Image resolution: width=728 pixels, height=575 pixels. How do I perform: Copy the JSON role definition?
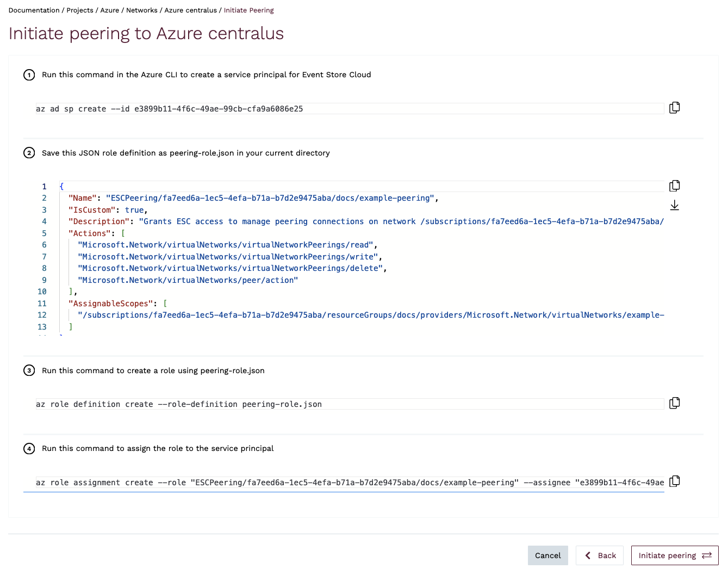click(674, 186)
